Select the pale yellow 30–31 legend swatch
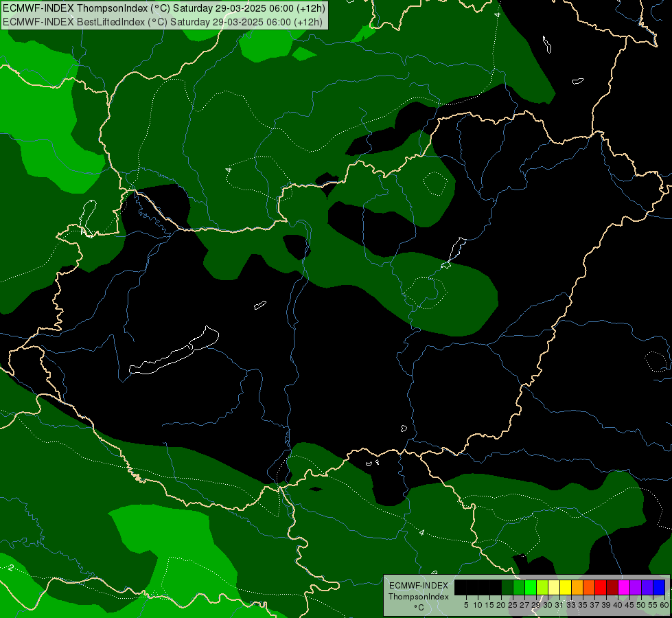 (554, 587)
